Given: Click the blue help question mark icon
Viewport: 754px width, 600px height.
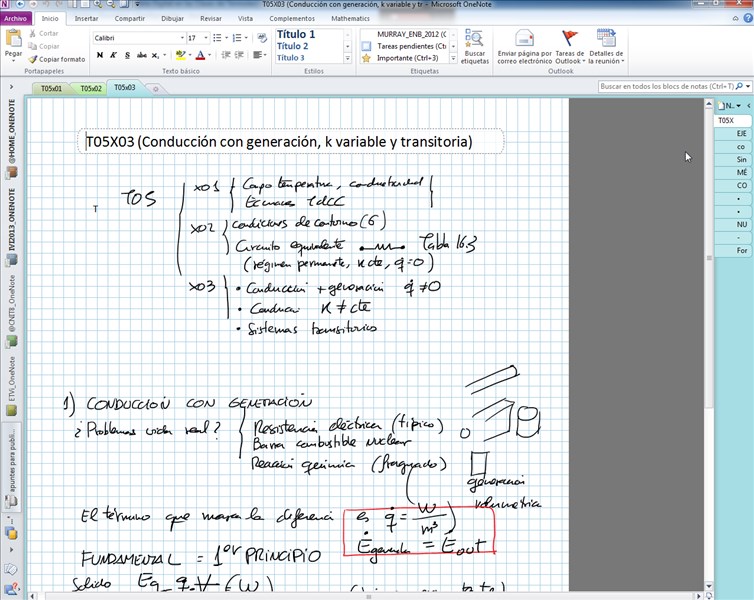Looking at the screenshot, I should click(748, 18).
